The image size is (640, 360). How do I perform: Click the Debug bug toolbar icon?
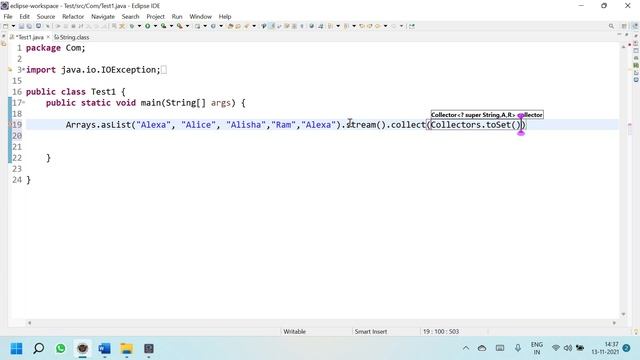tap(131, 26)
